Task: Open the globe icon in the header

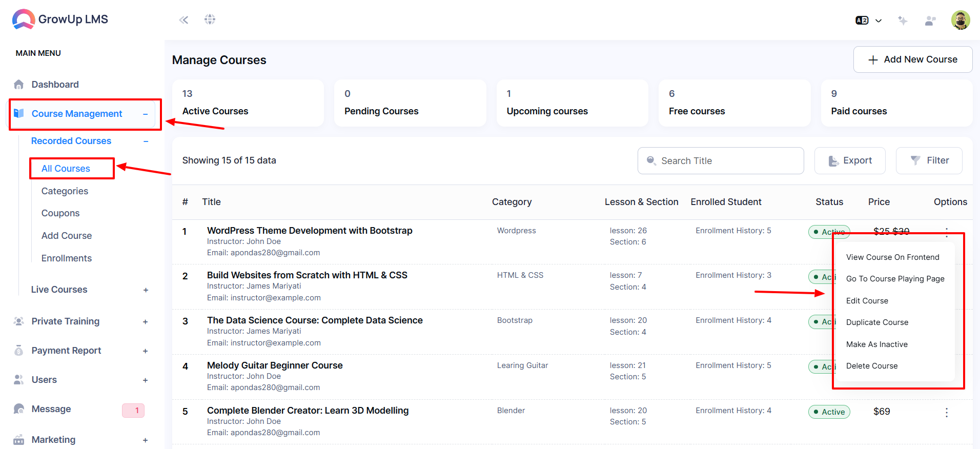Action: (210, 19)
